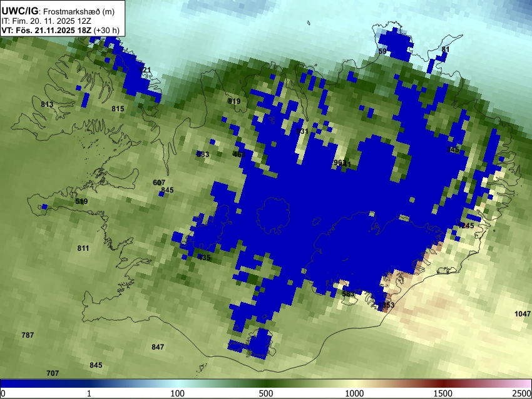Click the '100' tick on the color scale
The image size is (532, 399).
click(178, 393)
